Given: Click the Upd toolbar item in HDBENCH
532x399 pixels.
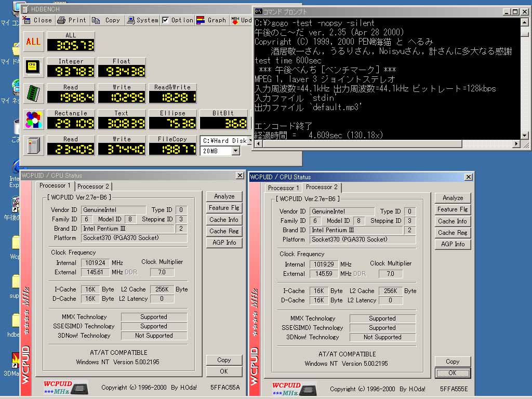Looking at the screenshot, I should tap(241, 20).
